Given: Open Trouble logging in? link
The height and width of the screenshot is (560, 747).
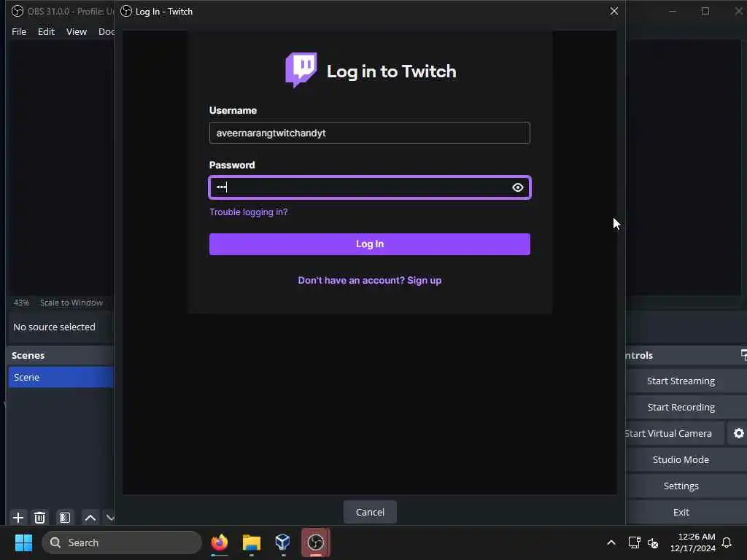Looking at the screenshot, I should click(249, 212).
